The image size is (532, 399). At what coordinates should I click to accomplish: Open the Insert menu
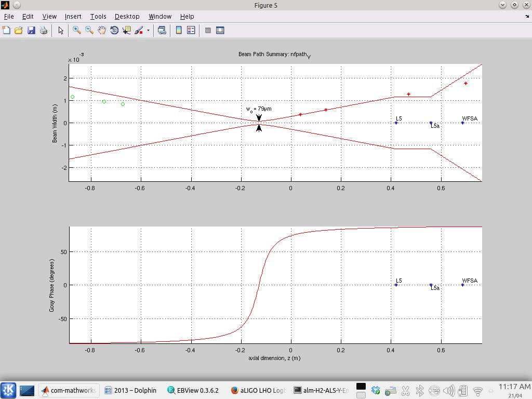[73, 16]
